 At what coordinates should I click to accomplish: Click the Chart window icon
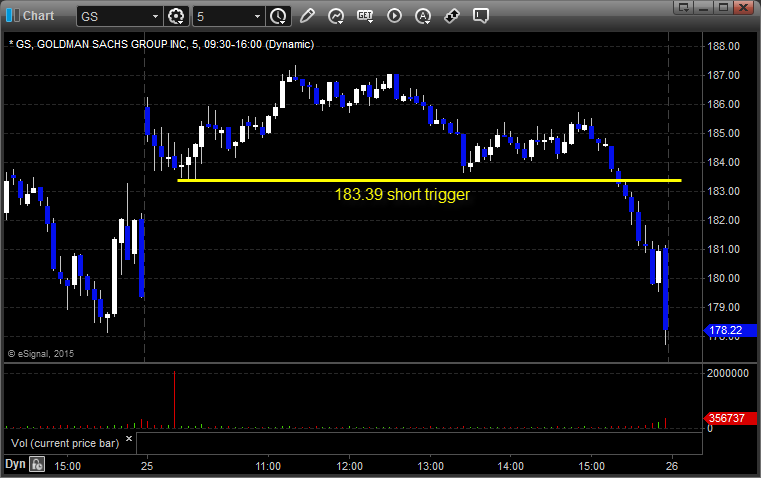coord(13,16)
